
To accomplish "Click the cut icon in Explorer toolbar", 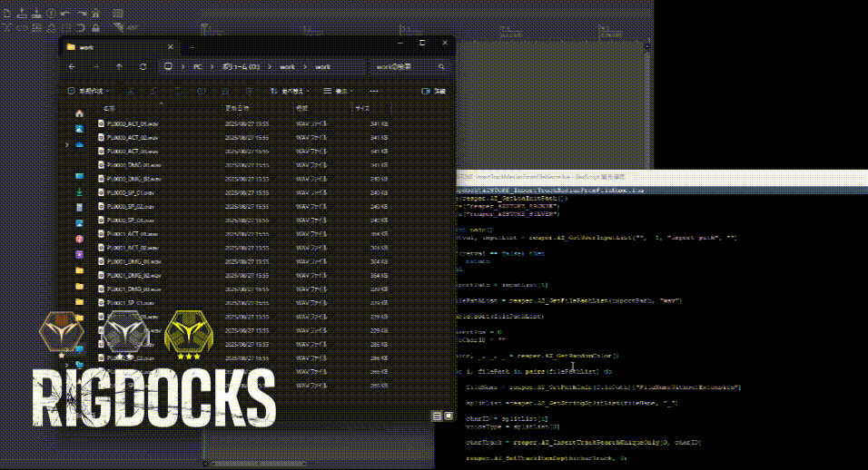I will [x=131, y=91].
